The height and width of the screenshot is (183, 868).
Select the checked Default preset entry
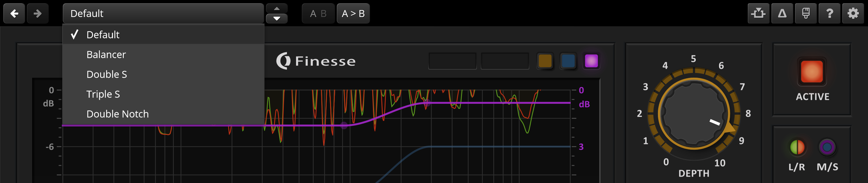tap(163, 34)
